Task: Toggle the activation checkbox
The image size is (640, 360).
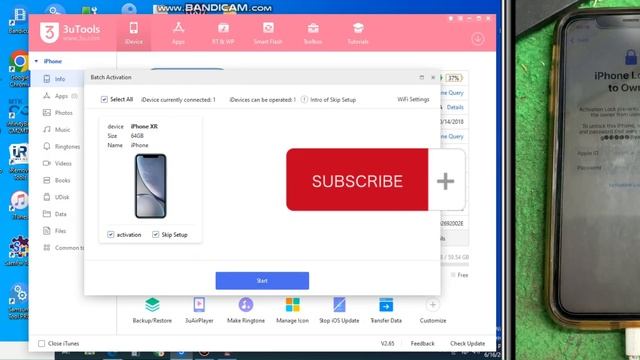Action: 111,235
